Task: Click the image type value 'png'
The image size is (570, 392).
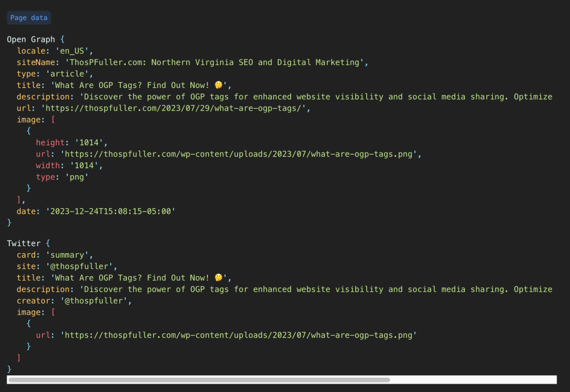Action: point(77,177)
